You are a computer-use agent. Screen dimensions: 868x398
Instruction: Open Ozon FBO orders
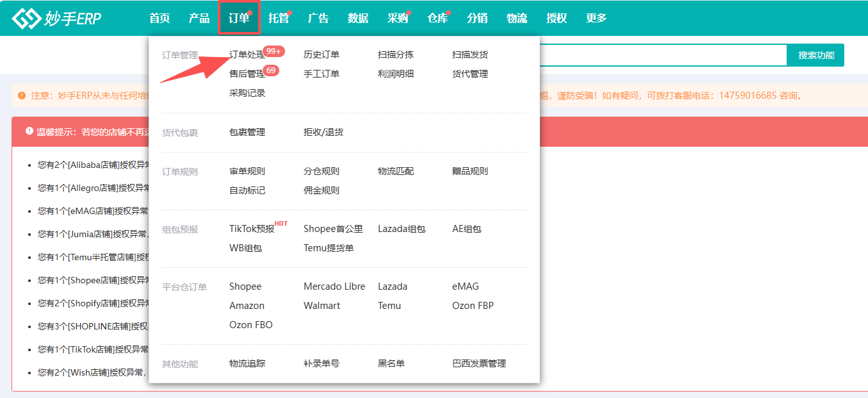tap(251, 326)
